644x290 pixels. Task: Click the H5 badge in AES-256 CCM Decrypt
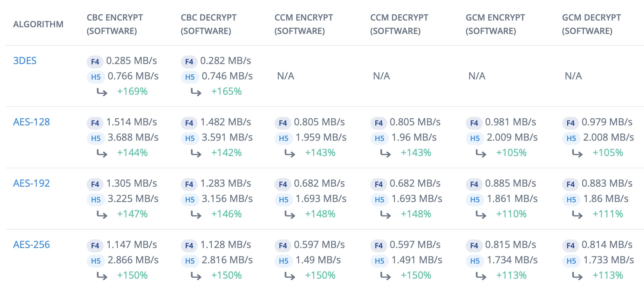pyautogui.click(x=379, y=261)
